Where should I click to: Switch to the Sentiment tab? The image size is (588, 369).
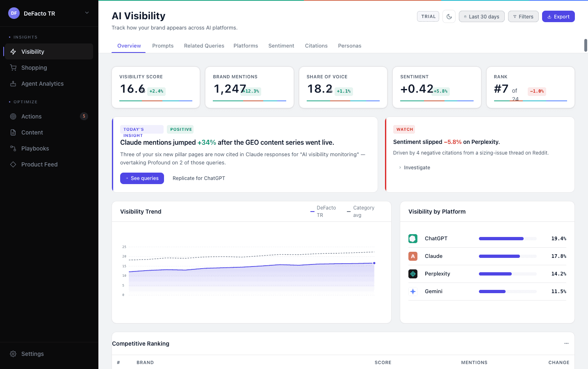[x=281, y=46]
